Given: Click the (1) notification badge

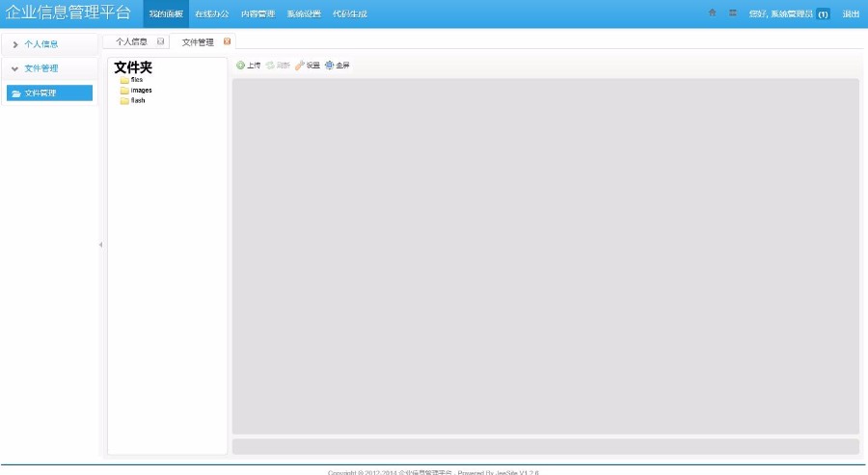Looking at the screenshot, I should (824, 14).
